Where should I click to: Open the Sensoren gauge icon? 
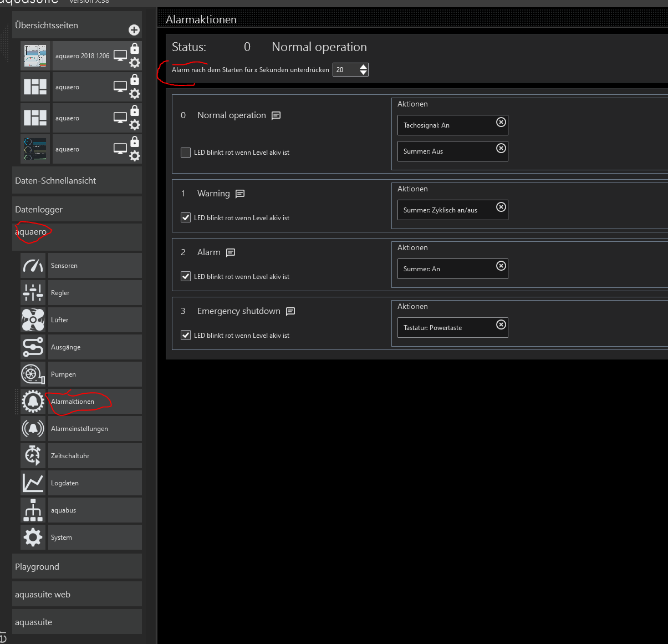[x=33, y=266]
